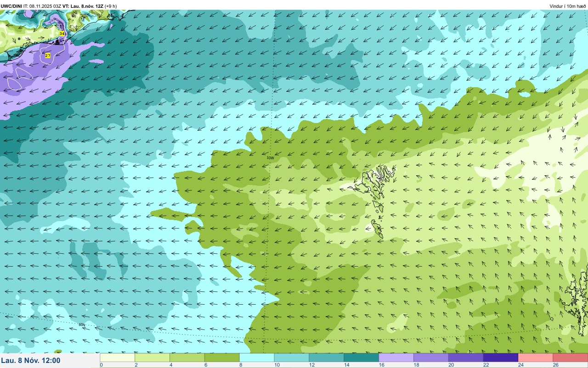Screen dimensions: 588x368
Task: Click the "Lau. 8 Nóv. 12:00" date label
Action: [x=31, y=361]
